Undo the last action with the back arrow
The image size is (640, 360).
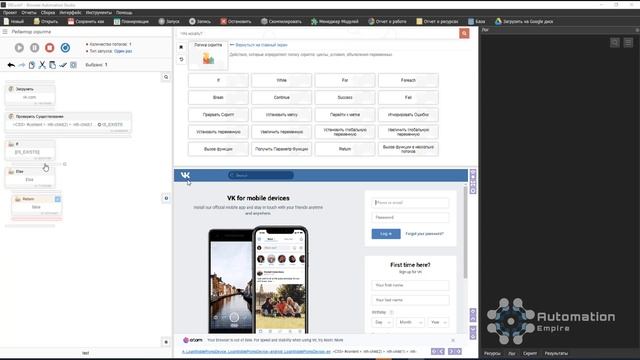(11, 65)
